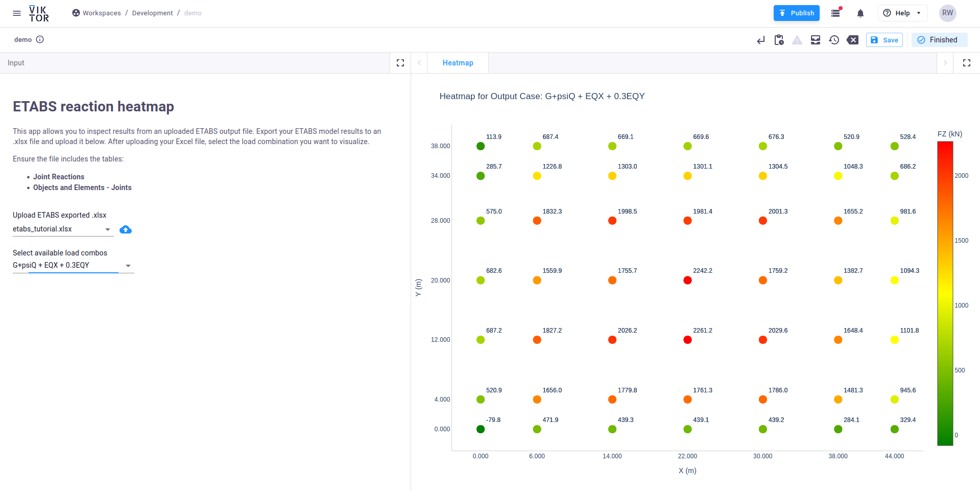The image size is (980, 491).
Task: Click the cloud upload icon
Action: (x=125, y=230)
